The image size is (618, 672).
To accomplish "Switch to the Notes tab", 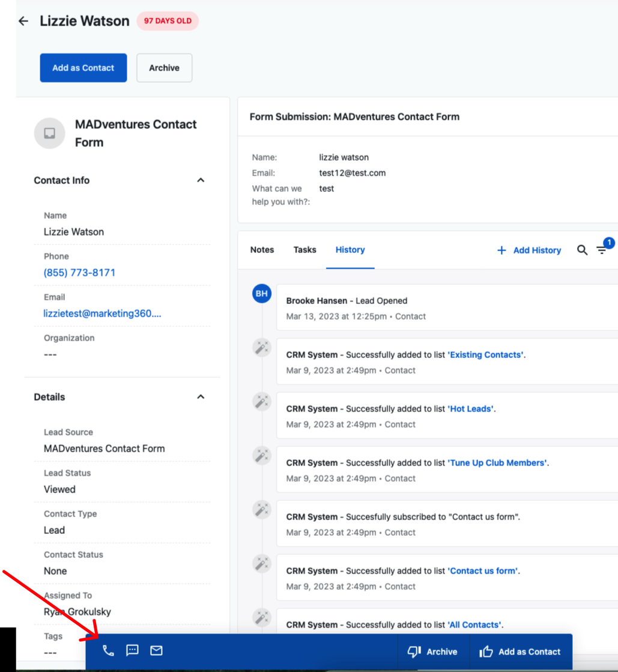I will coord(262,250).
